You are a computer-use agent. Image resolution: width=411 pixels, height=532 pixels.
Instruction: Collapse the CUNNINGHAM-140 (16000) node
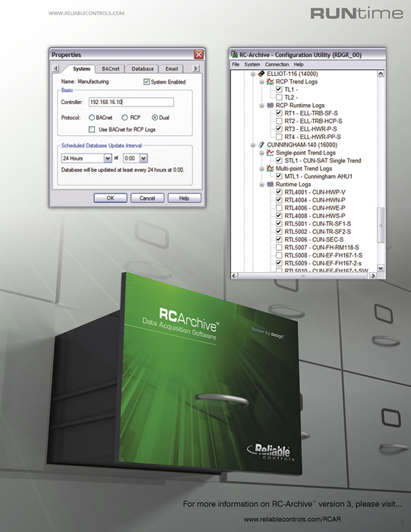coord(253,145)
